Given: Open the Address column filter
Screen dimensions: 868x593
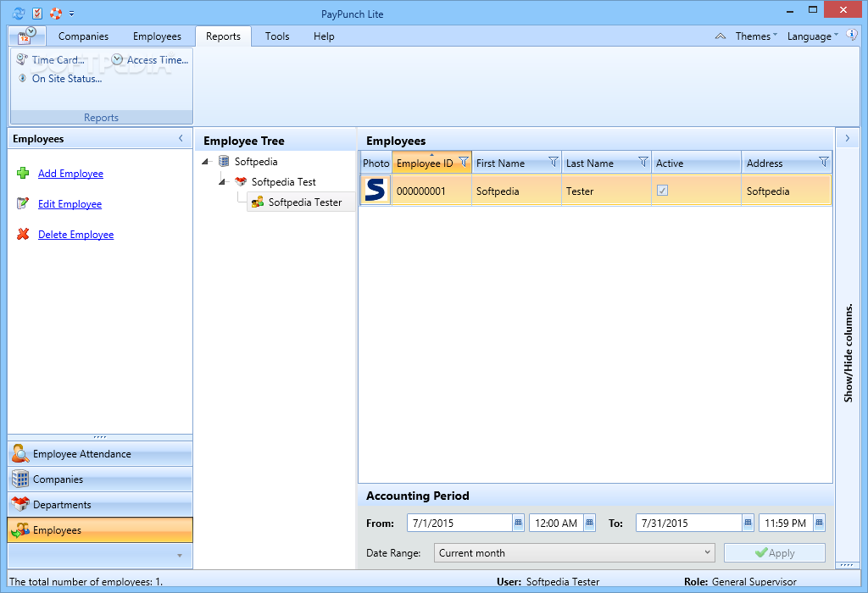Looking at the screenshot, I should [x=824, y=162].
